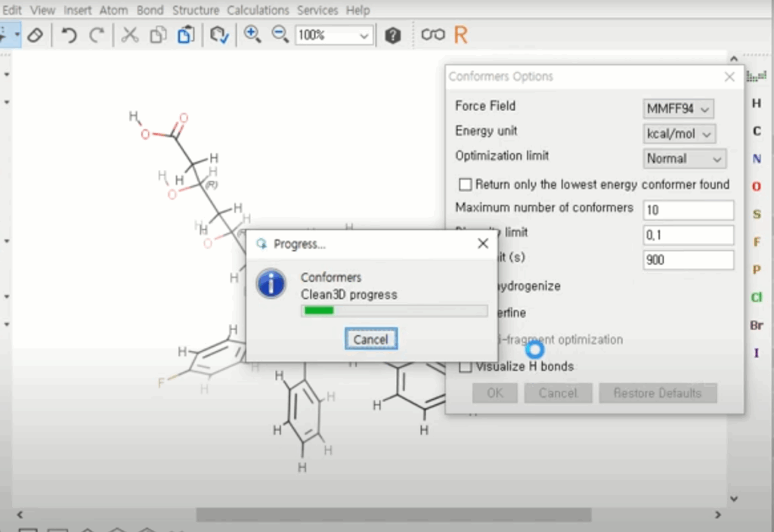Choose Chlorine in the atom toolbar
774x532 pixels.
click(756, 297)
